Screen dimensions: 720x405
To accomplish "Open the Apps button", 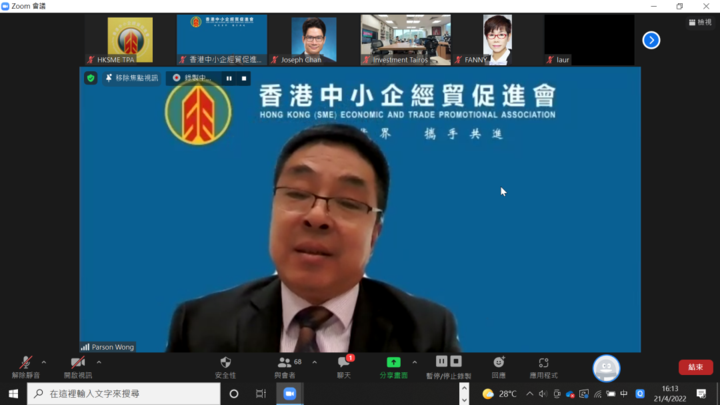I will coord(543,365).
